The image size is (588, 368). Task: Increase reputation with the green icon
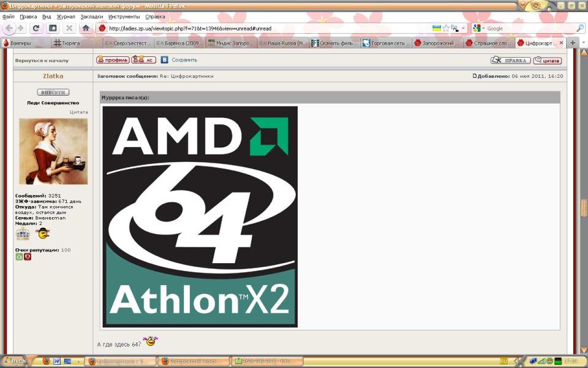[19, 257]
